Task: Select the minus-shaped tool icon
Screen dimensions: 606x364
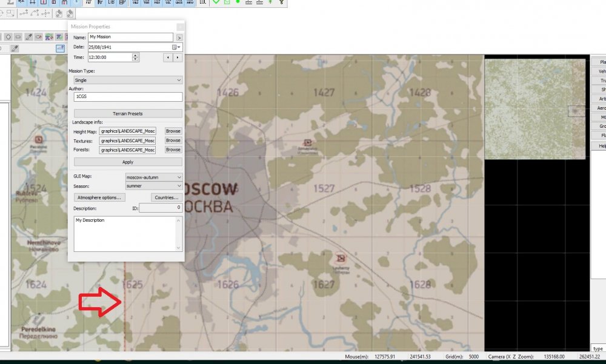Action: (x=17, y=37)
